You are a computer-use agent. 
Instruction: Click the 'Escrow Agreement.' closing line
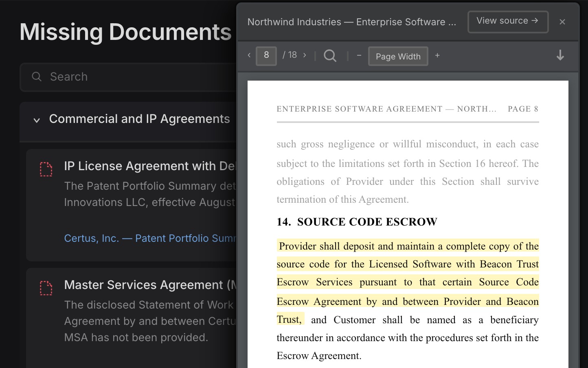coord(319,356)
